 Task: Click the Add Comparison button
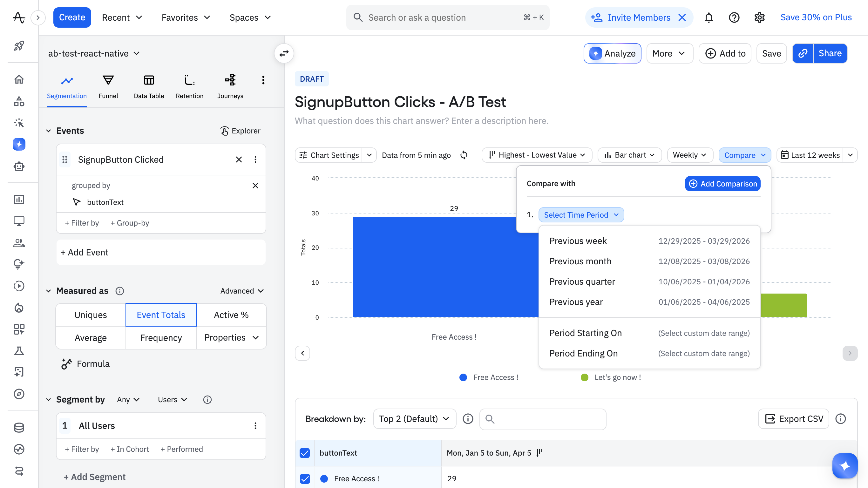(722, 184)
